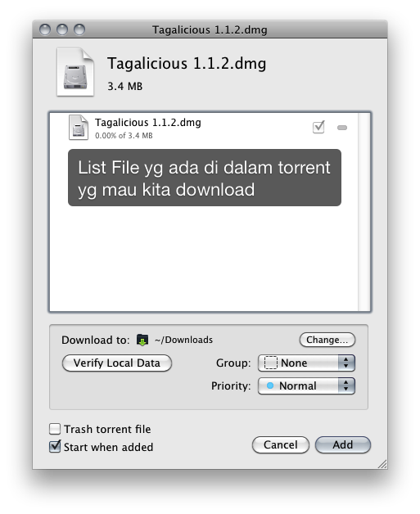
Task: Select the small dmg icon in file list
Action: click(x=79, y=127)
